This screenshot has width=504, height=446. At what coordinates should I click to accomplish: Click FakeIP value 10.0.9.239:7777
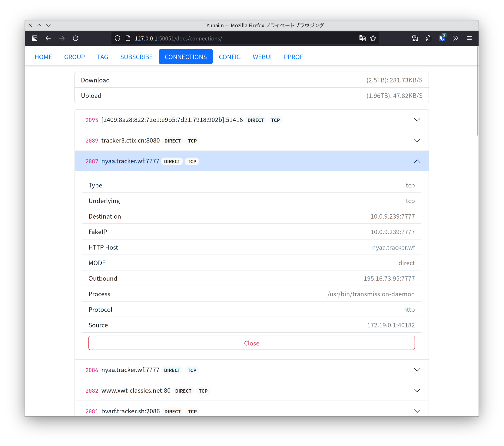[x=393, y=232]
